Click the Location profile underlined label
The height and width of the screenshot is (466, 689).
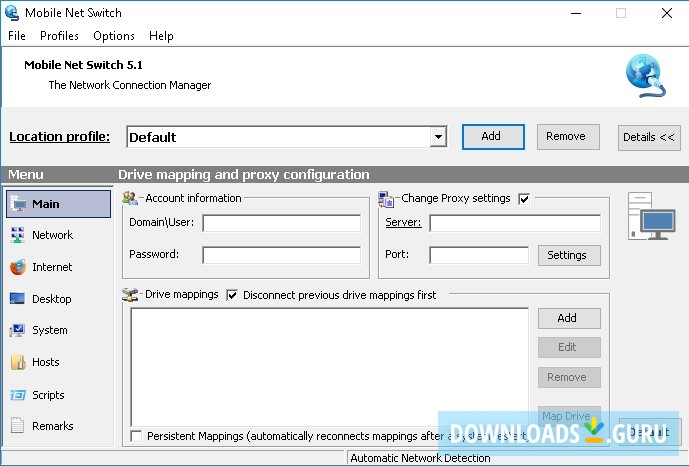tap(59, 137)
